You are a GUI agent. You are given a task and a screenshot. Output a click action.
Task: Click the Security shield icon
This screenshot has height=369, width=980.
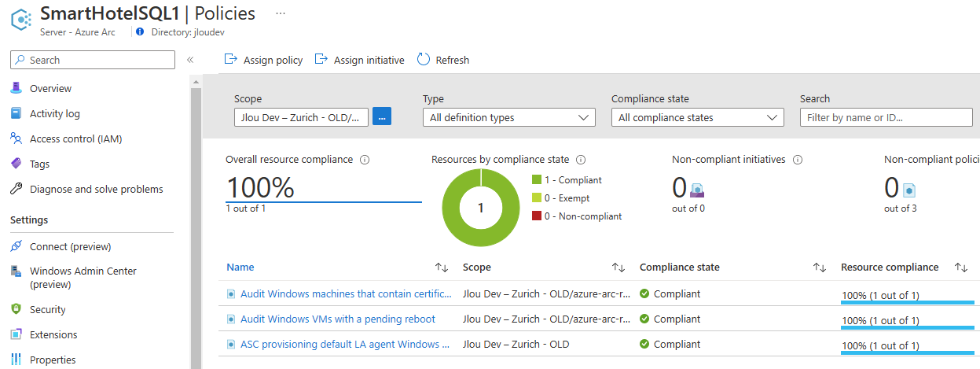click(x=16, y=309)
